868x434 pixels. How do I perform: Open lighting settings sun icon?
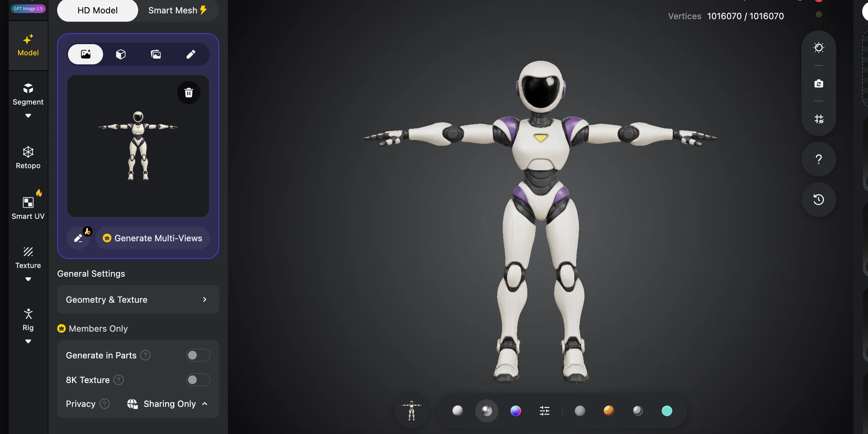[819, 48]
